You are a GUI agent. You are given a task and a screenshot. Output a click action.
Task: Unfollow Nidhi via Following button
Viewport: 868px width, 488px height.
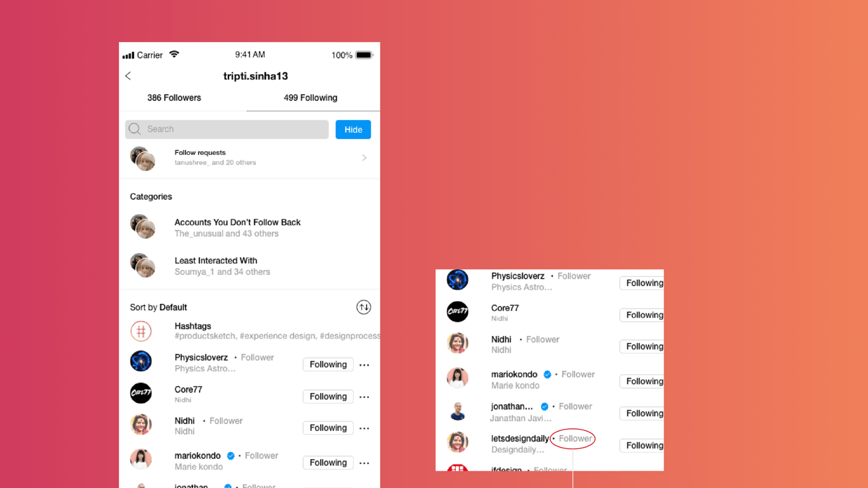click(328, 428)
